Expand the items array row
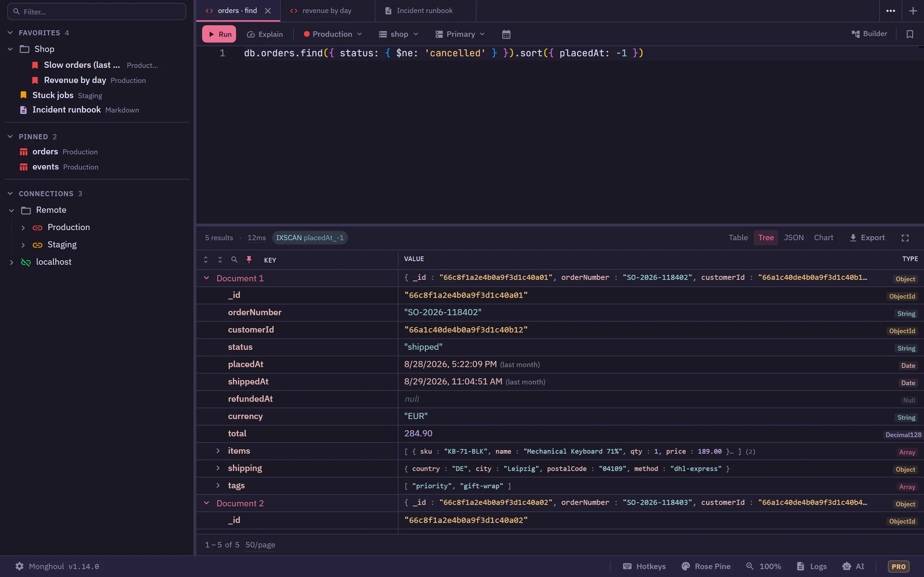The width and height of the screenshot is (924, 577). click(x=218, y=451)
